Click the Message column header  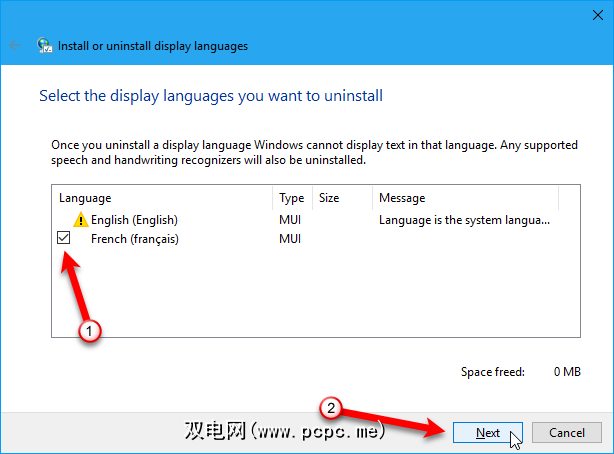[x=465, y=198]
